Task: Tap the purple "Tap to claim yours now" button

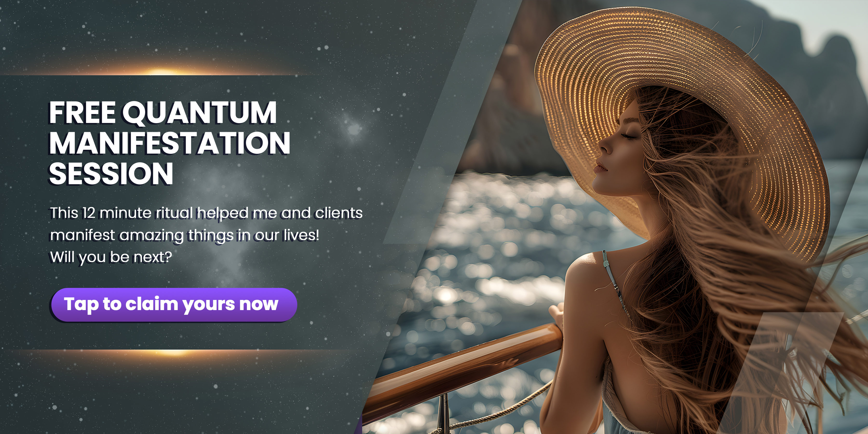Action: [174, 305]
